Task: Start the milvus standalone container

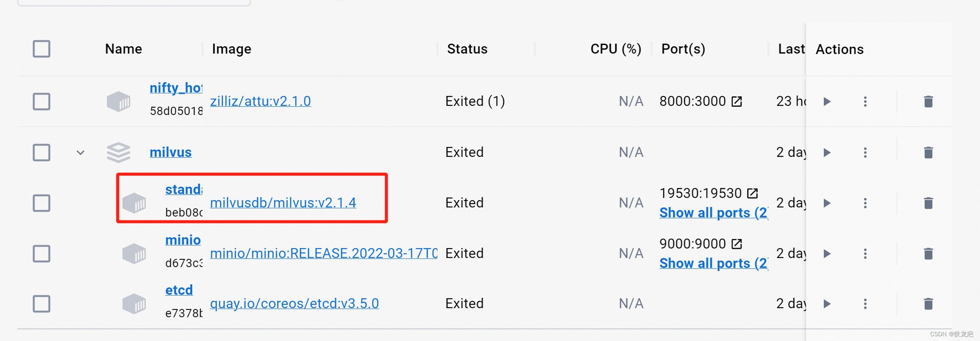Action: [x=827, y=203]
